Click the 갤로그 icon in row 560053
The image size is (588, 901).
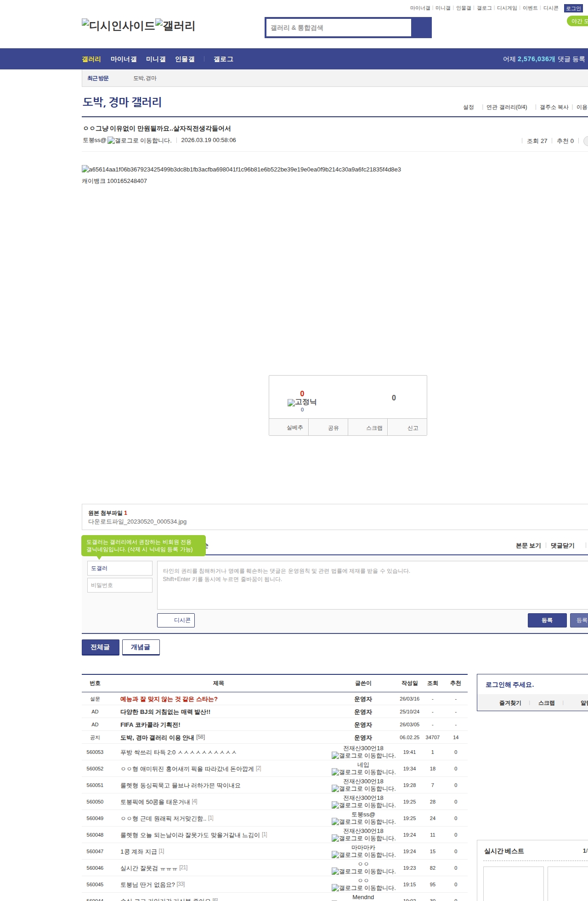pos(363,756)
